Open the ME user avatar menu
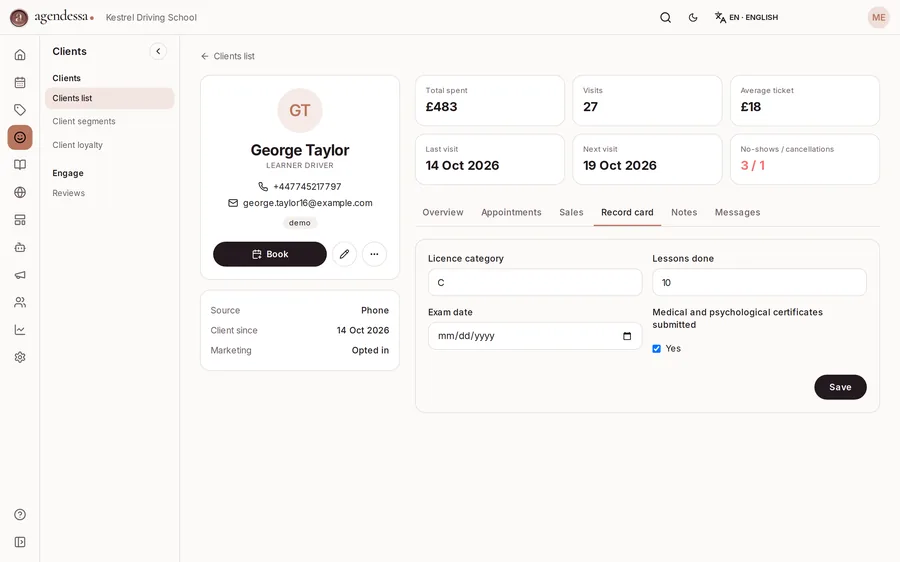Image resolution: width=900 pixels, height=562 pixels. 878,17
